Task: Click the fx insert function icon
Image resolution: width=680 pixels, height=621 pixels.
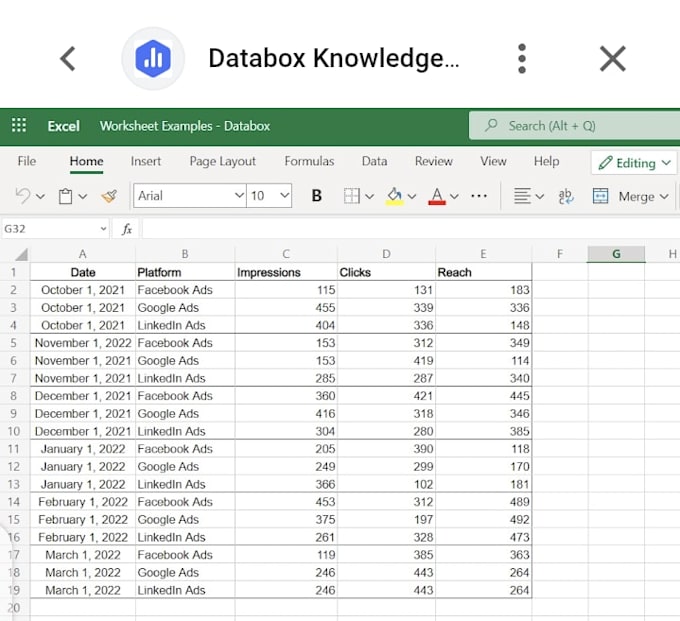Action: point(127,229)
